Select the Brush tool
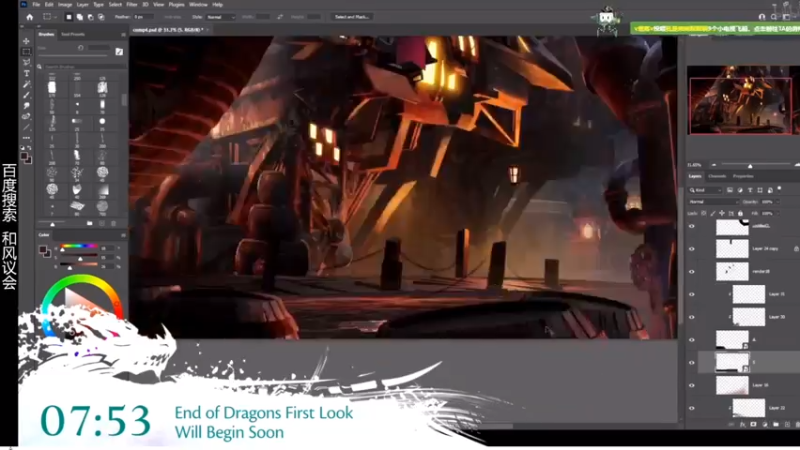Image resolution: width=800 pixels, height=450 pixels. coord(26,95)
